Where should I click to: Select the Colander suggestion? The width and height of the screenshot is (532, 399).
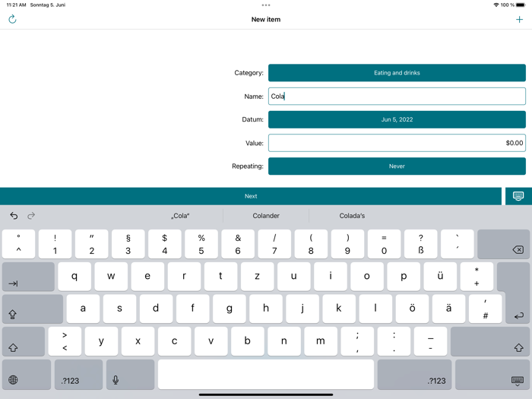pos(266,216)
